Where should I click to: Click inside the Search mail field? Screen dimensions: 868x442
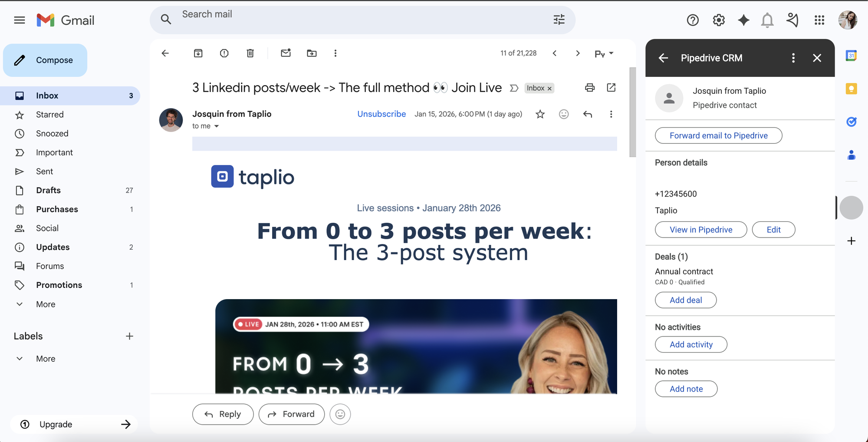pos(304,19)
